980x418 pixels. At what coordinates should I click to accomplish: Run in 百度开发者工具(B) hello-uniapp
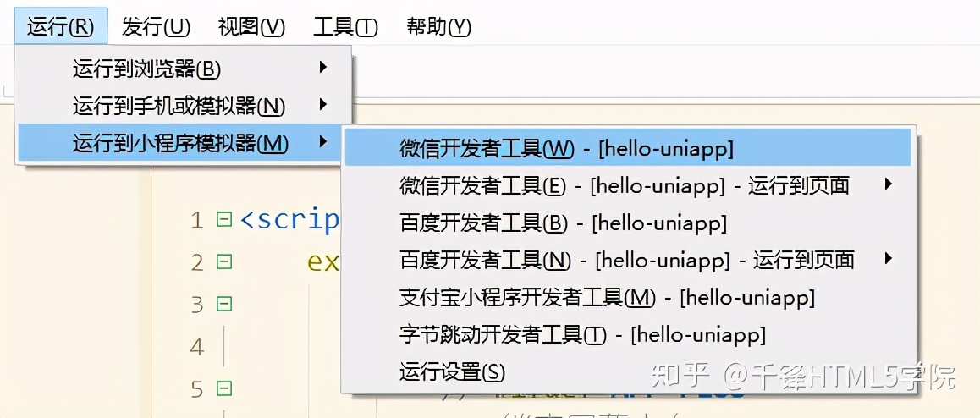(x=628, y=223)
